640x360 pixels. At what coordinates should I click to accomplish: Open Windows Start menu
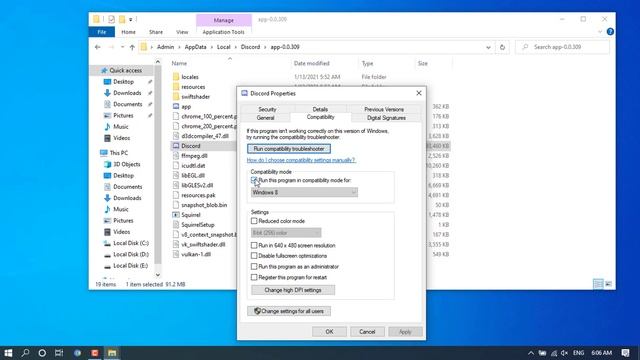pyautogui.click(x=8, y=353)
